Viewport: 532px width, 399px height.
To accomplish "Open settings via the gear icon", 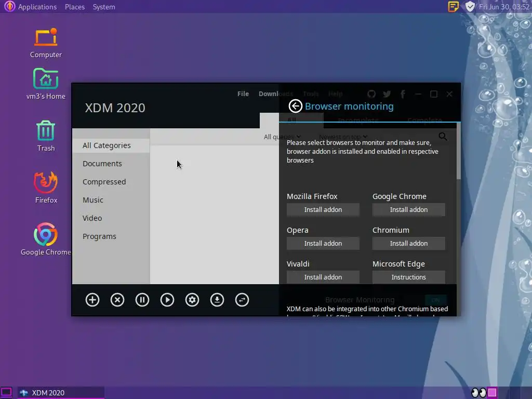I will (192, 300).
